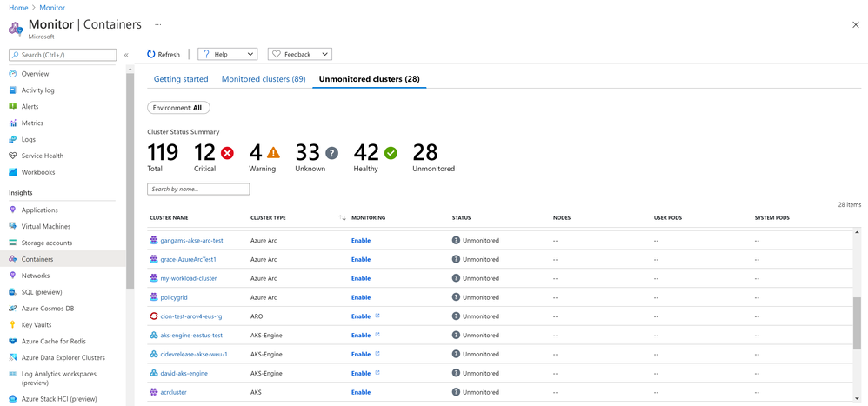
Task: Click the Status column header
Action: (x=461, y=218)
